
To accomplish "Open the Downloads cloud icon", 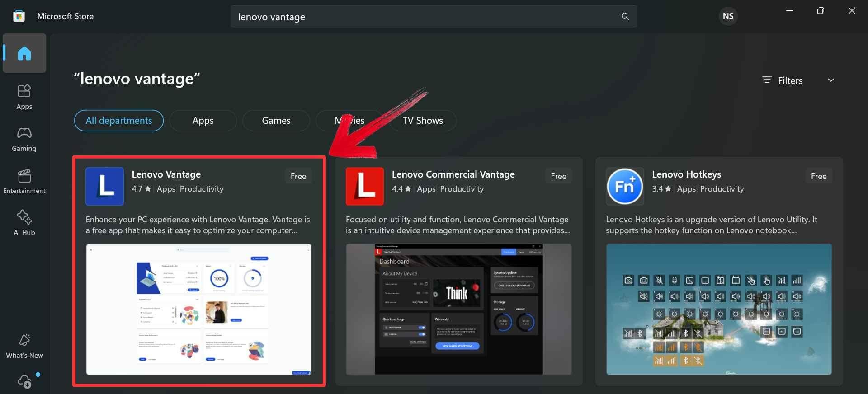I will [x=25, y=381].
